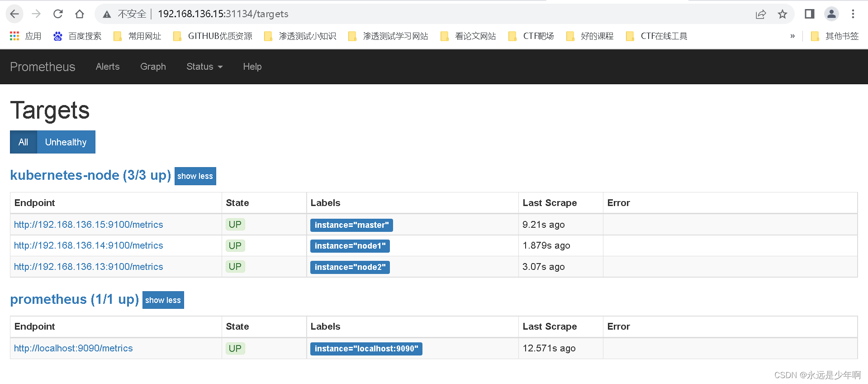Open the browser three-dot menu

[853, 14]
